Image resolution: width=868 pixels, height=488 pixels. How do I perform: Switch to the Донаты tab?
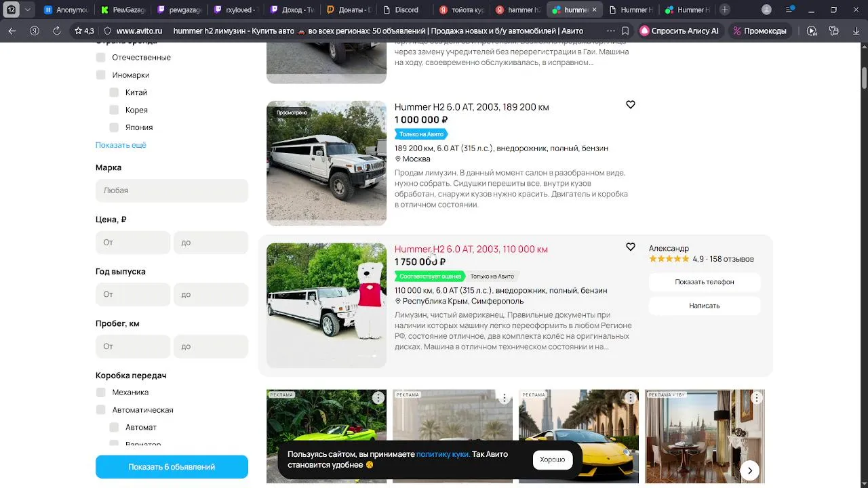click(x=349, y=10)
